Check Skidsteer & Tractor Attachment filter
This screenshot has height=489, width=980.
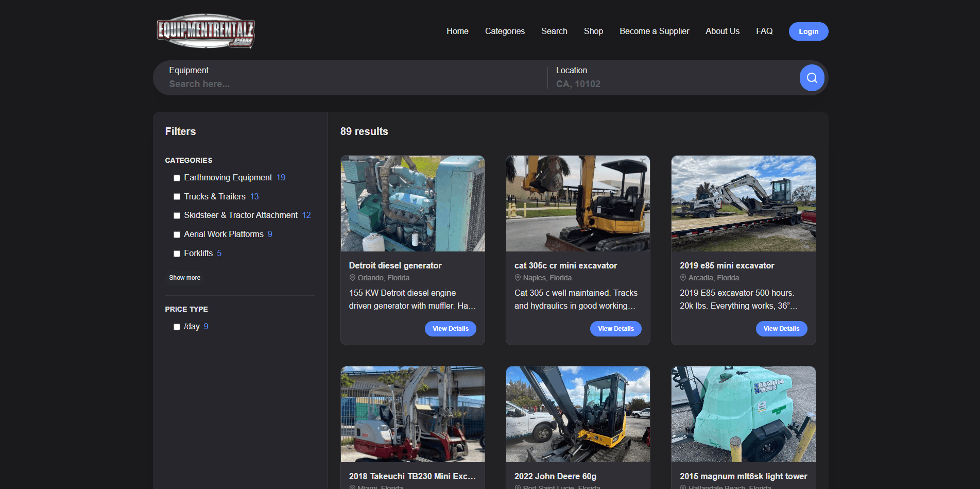[177, 215]
